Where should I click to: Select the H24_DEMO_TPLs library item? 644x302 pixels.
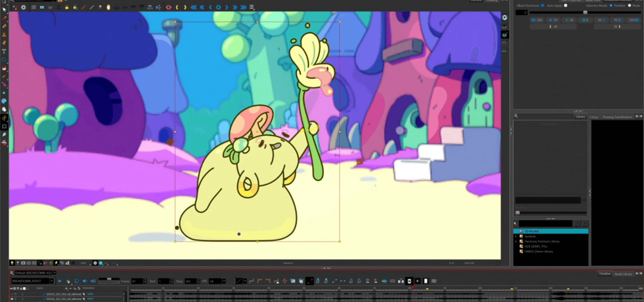tap(536, 246)
